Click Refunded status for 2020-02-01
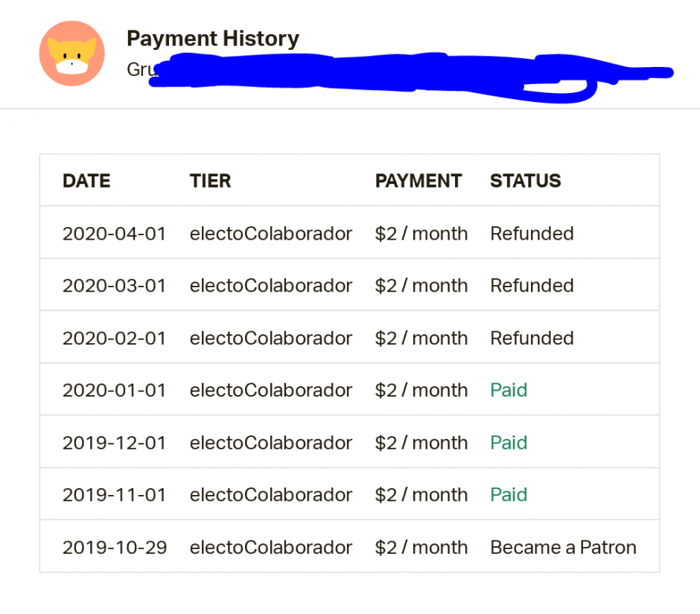 click(x=532, y=338)
